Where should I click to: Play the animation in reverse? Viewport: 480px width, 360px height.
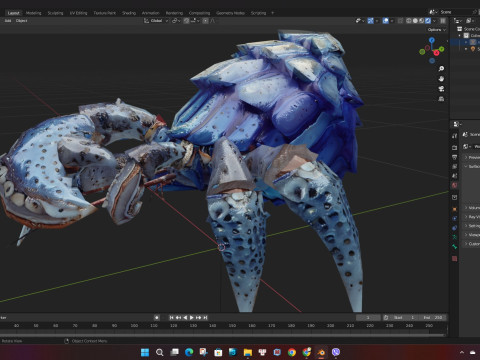click(185, 317)
